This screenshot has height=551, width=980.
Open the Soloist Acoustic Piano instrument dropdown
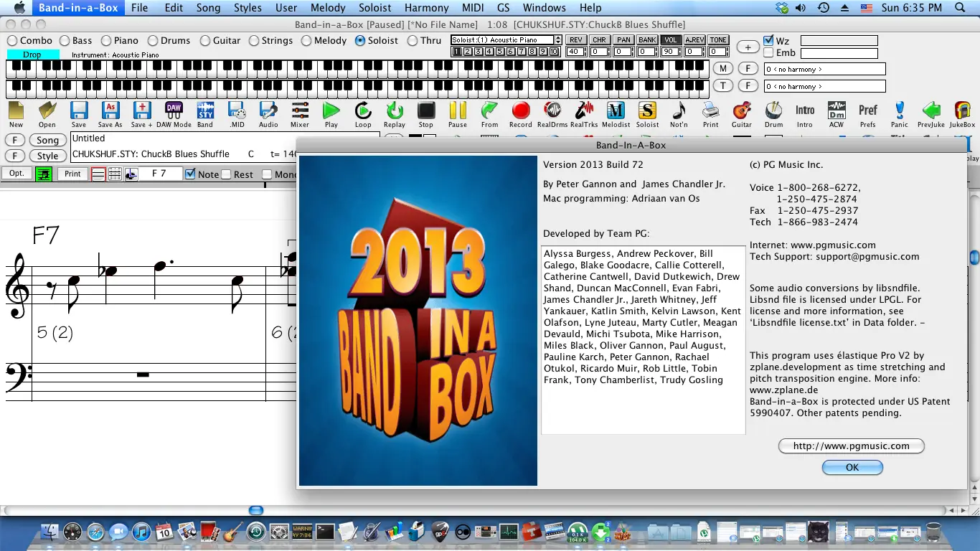507,40
